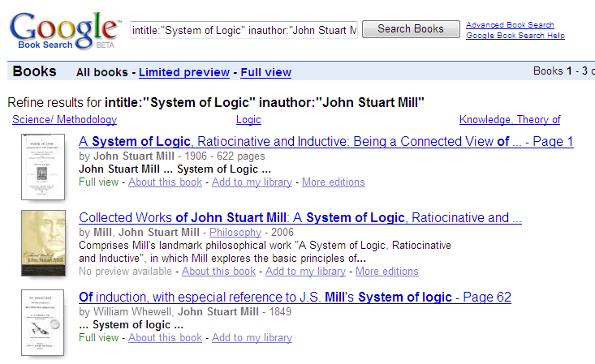Image resolution: width=595 pixels, height=364 pixels.
Task: View More editions of 1906 System of Logic
Action: (x=334, y=182)
